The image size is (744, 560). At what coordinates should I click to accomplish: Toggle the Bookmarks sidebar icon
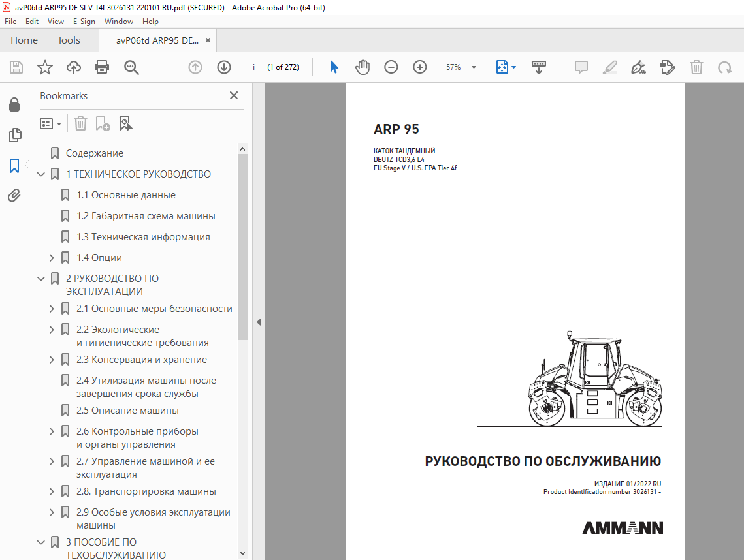coord(15,166)
